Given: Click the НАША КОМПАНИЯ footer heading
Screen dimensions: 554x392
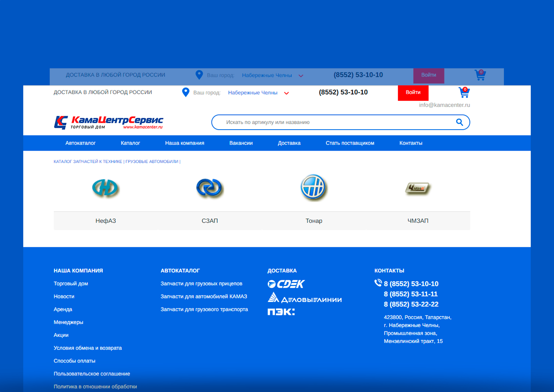Looking at the screenshot, I should point(78,271).
